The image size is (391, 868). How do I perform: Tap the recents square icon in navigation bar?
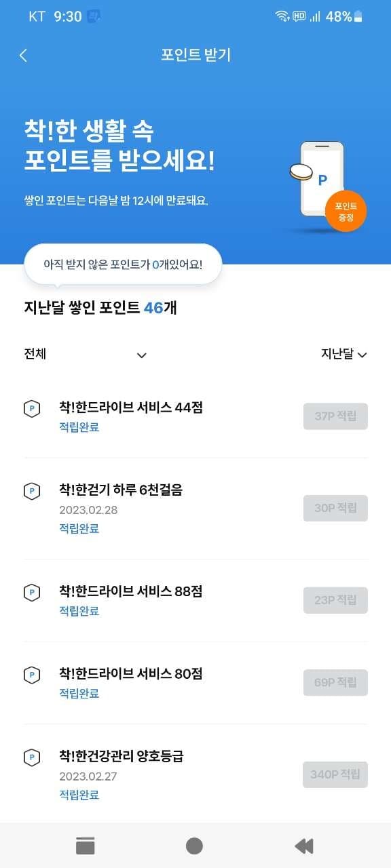(84, 846)
